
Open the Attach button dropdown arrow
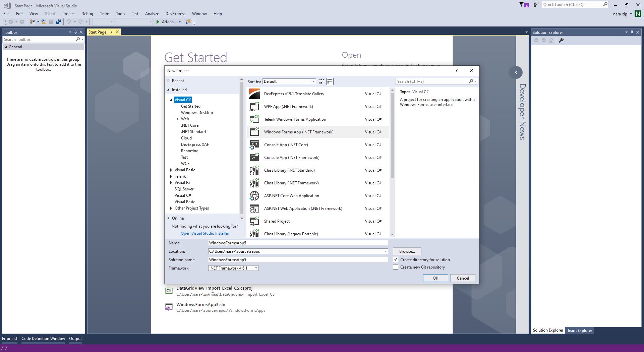click(x=180, y=22)
